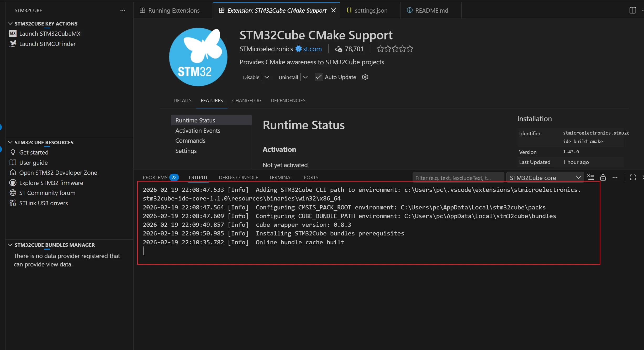Select Runtime Status in features list
This screenshot has height=350, width=644.
pos(211,120)
